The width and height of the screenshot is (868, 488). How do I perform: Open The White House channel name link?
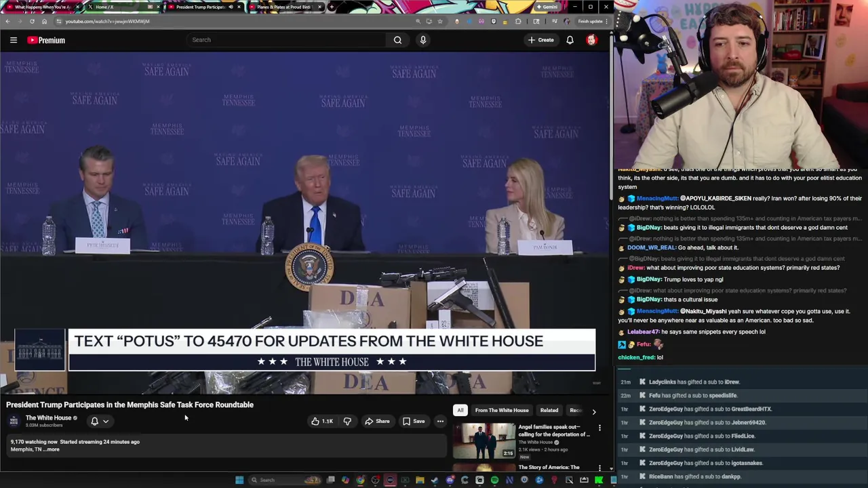pyautogui.click(x=48, y=418)
